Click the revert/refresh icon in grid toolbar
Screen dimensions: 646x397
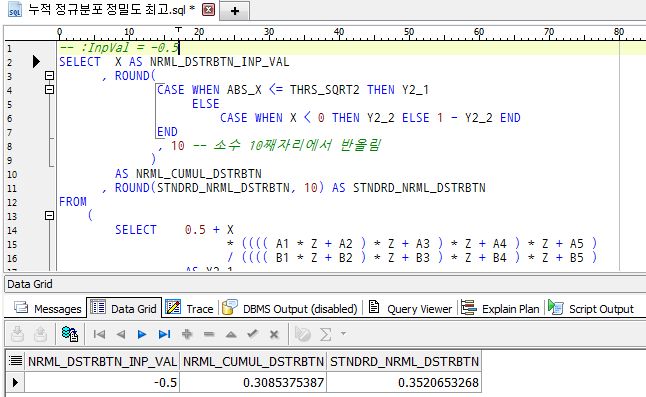point(302,334)
